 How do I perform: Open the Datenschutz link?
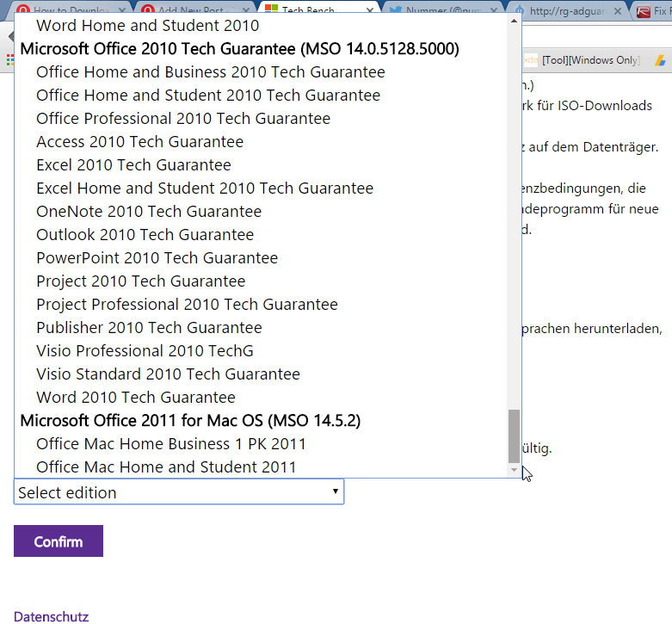tap(51, 616)
